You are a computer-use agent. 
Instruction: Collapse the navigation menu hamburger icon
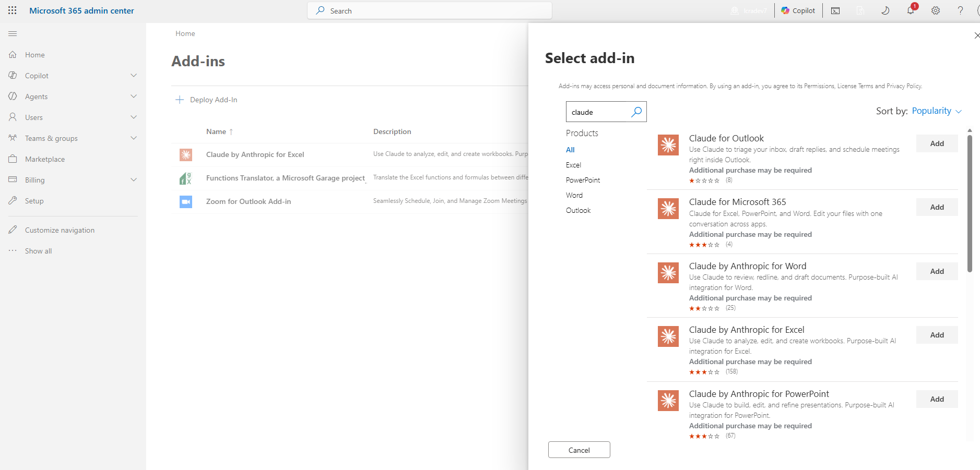click(13, 34)
